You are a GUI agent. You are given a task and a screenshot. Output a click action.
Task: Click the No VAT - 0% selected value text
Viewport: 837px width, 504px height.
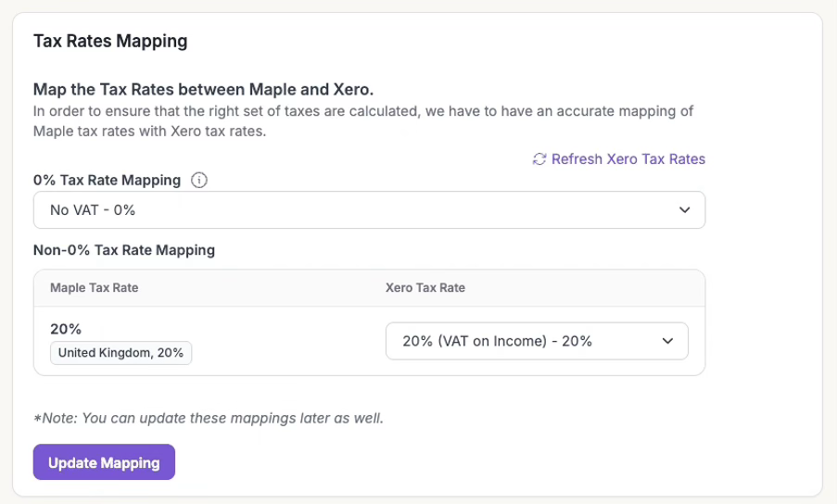93,210
